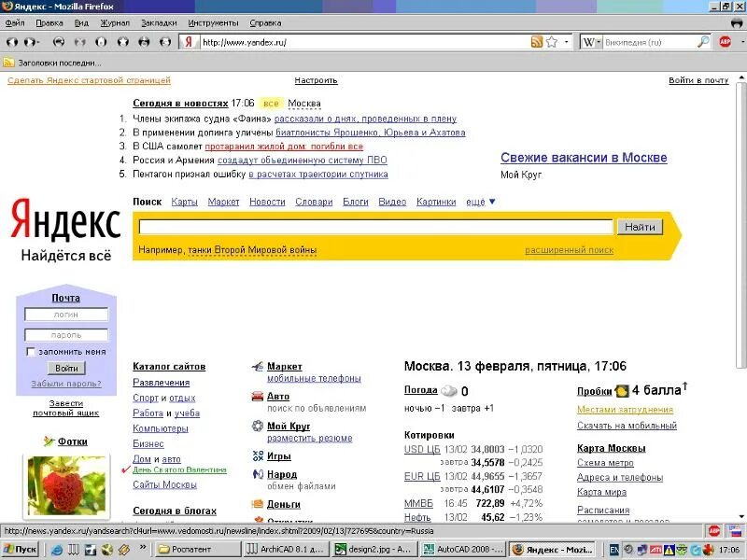Screen dimensions: 747x560
Task: Expand the ещё services dropdown
Action: 481,202
